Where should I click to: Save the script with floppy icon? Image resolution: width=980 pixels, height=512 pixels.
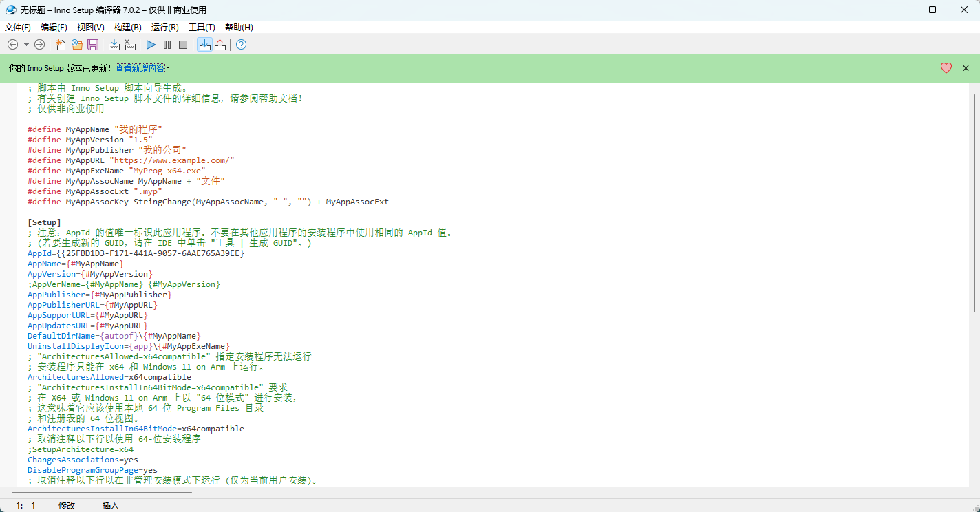pos(93,45)
